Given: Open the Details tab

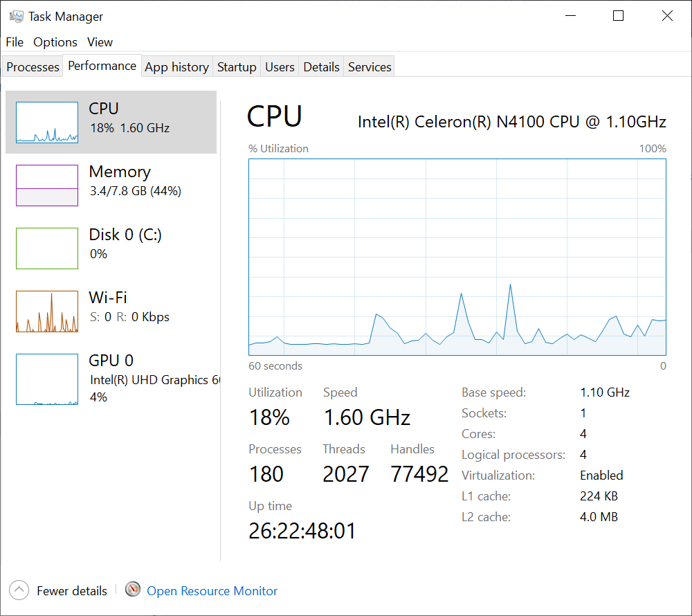Looking at the screenshot, I should (x=321, y=66).
